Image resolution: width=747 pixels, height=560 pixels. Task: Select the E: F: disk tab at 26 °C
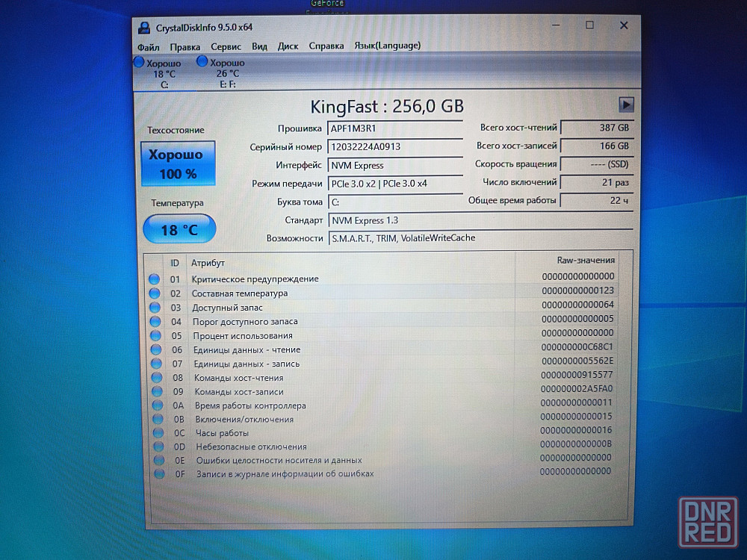(227, 73)
